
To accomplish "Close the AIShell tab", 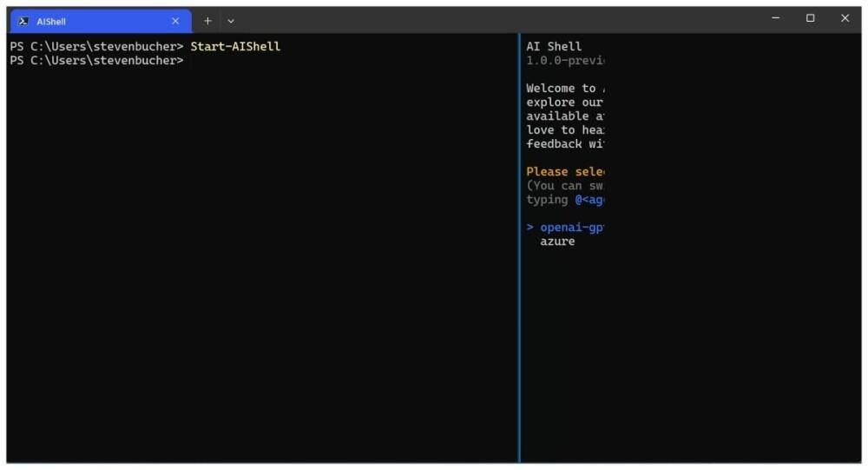I will click(x=175, y=21).
